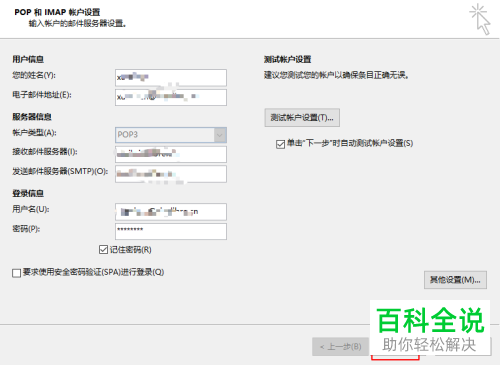Open the 帐户类型 POP3 dropdown
Image resolution: width=500 pixels, height=365 pixels.
click(x=171, y=135)
